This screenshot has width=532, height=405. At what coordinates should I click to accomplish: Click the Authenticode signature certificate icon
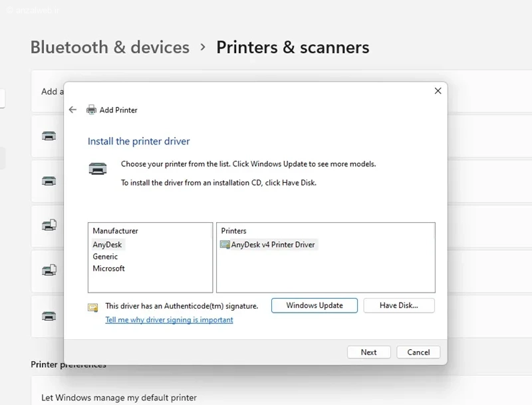(x=93, y=307)
